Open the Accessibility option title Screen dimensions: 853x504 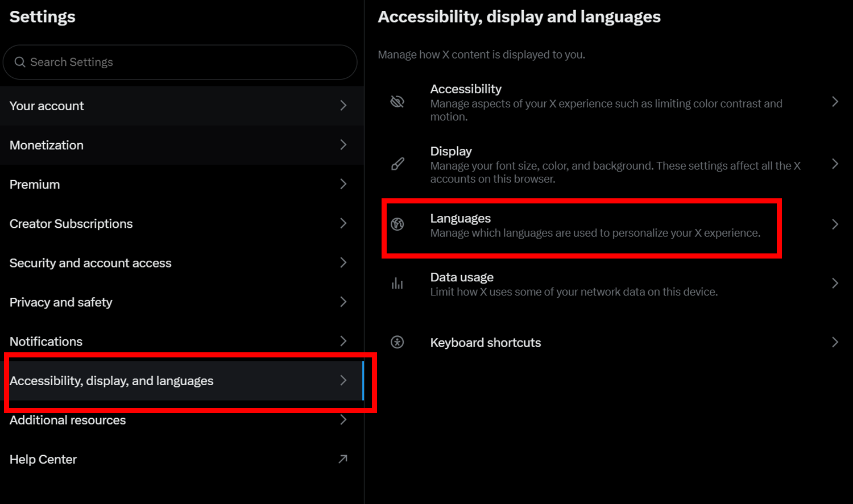pos(466,89)
